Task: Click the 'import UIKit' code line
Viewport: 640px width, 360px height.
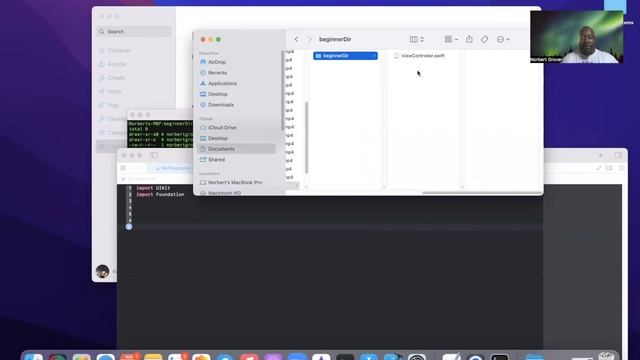Action: [x=153, y=188]
